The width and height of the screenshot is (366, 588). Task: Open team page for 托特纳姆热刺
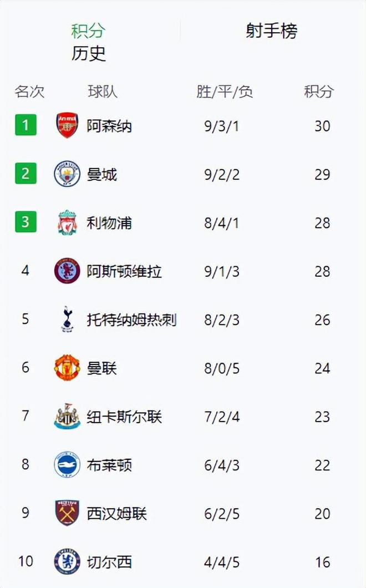tap(131, 320)
